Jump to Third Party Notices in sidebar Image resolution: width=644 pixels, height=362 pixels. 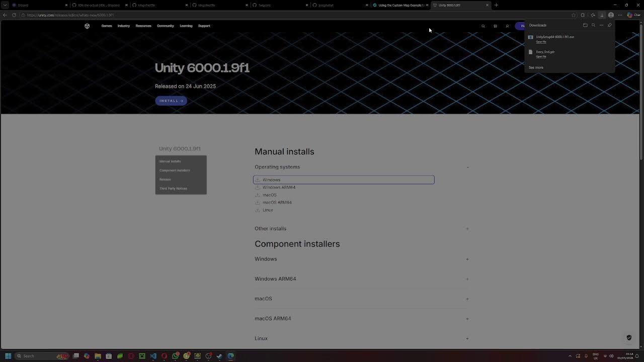tap(173, 189)
